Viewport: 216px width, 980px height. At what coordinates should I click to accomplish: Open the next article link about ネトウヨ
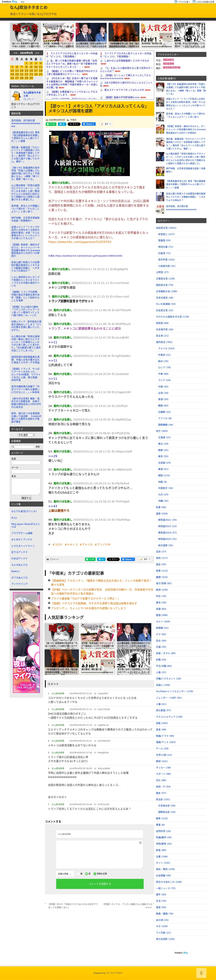pos(128,905)
